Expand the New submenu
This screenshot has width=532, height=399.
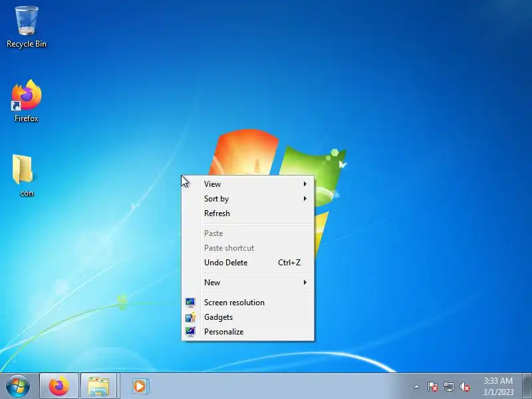247,282
